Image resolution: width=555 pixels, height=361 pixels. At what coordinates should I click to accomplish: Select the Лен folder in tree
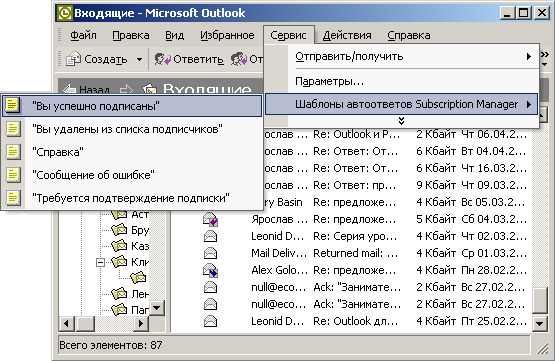[130, 294]
